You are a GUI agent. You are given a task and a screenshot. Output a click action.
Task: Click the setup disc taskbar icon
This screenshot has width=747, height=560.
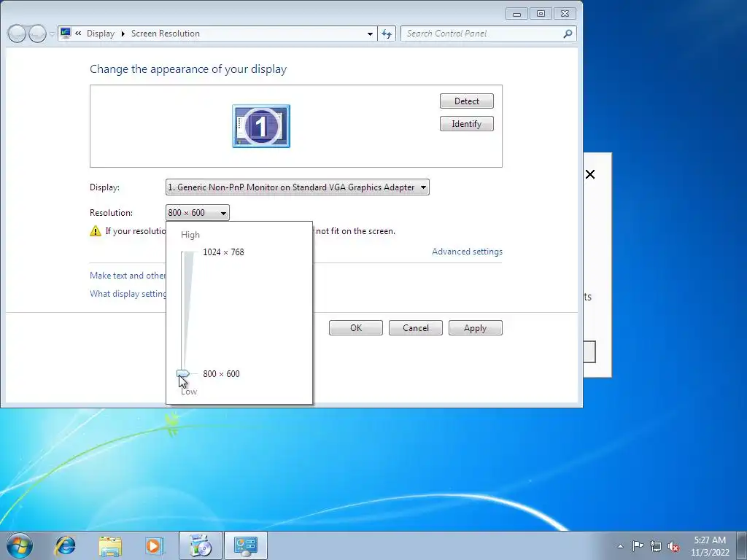(200, 545)
